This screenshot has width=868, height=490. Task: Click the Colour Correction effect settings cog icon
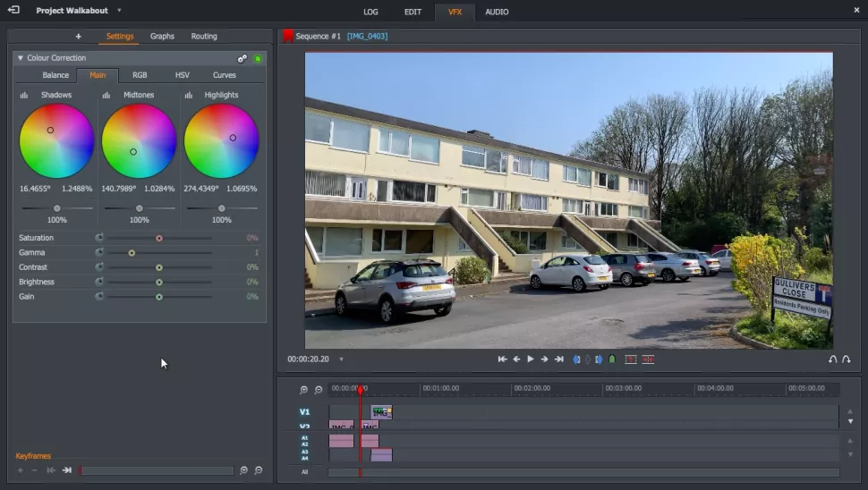tap(243, 58)
